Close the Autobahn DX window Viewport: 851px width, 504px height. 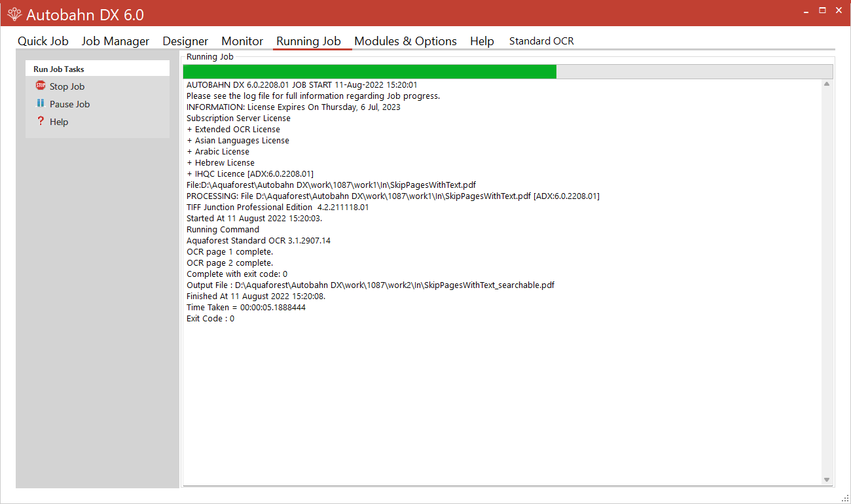[839, 10]
